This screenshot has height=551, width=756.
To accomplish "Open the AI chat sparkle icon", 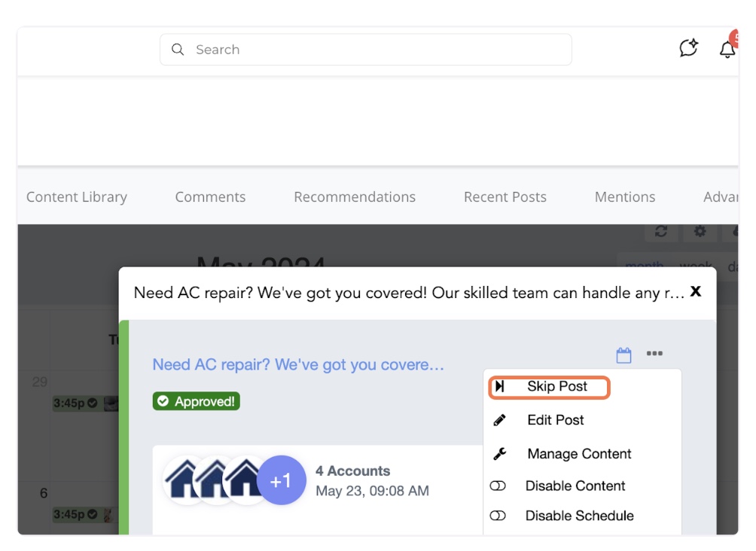I will coord(688,49).
